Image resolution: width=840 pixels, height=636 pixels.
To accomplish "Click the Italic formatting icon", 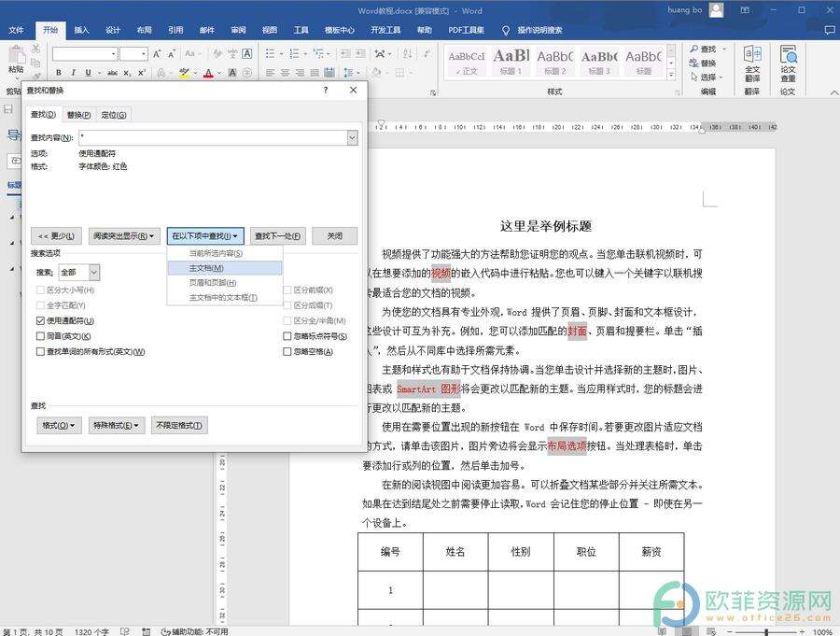I will pyautogui.click(x=75, y=72).
